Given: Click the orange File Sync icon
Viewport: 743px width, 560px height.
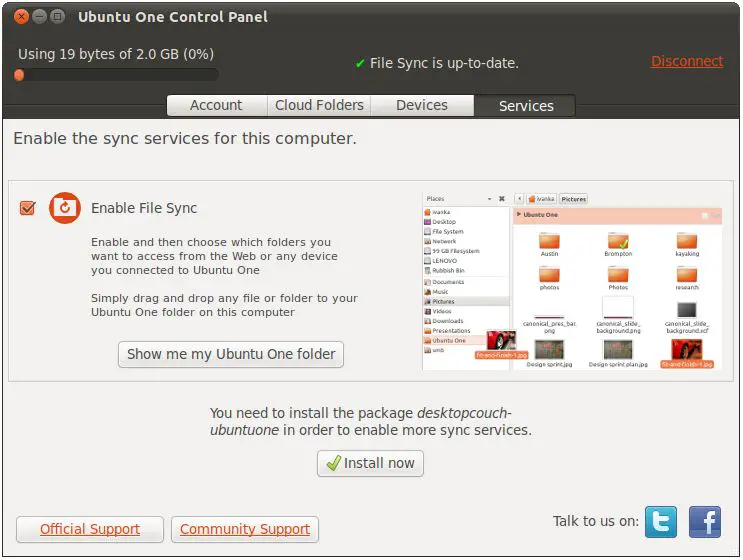Looking at the screenshot, I should [x=65, y=208].
